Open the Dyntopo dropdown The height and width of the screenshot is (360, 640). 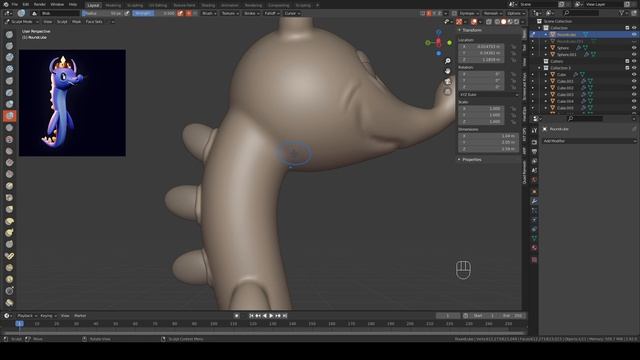tap(468, 13)
